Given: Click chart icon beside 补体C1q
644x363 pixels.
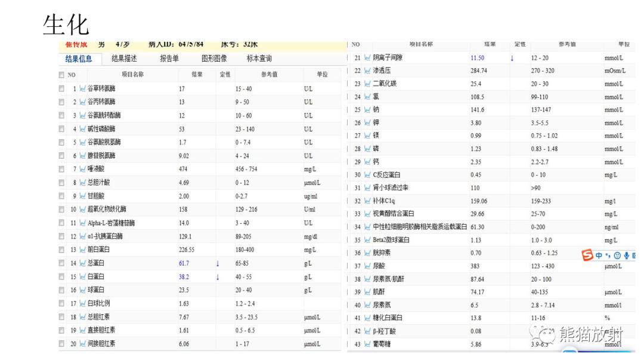Looking at the screenshot, I should pos(367,201).
